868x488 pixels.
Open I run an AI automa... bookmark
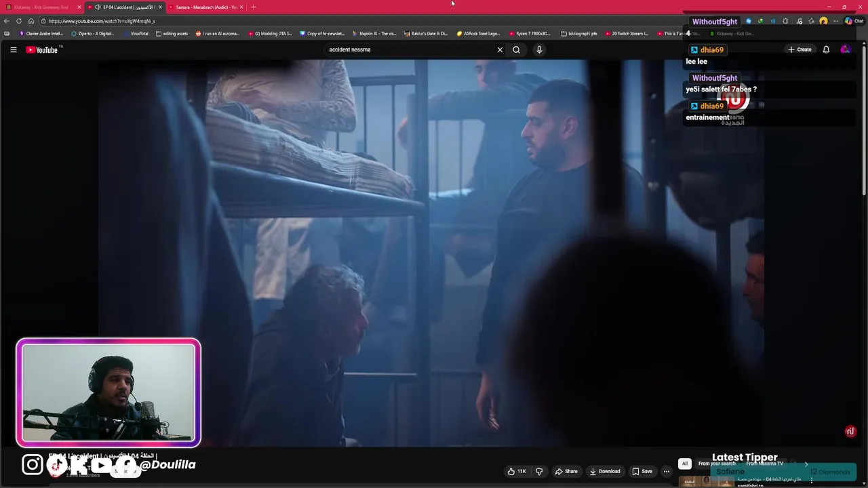[218, 33]
